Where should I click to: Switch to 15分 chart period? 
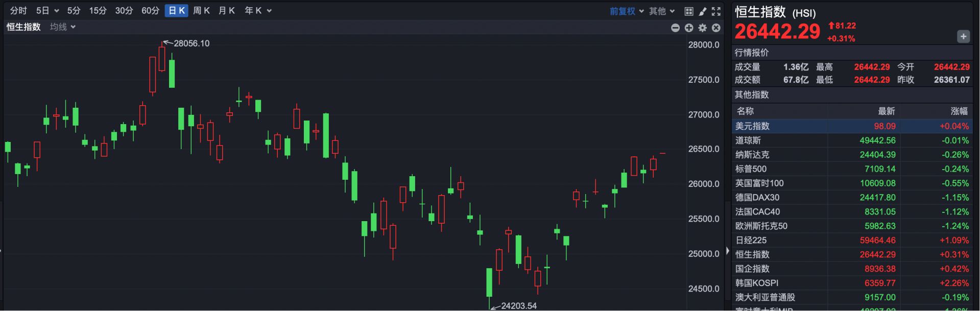click(x=98, y=11)
